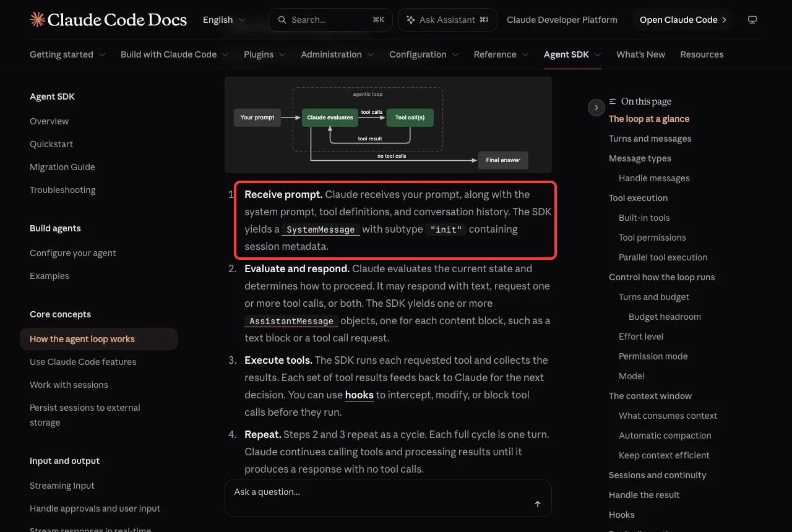This screenshot has width=792, height=532.
Task: Send the question with the arrow icon
Action: click(538, 504)
